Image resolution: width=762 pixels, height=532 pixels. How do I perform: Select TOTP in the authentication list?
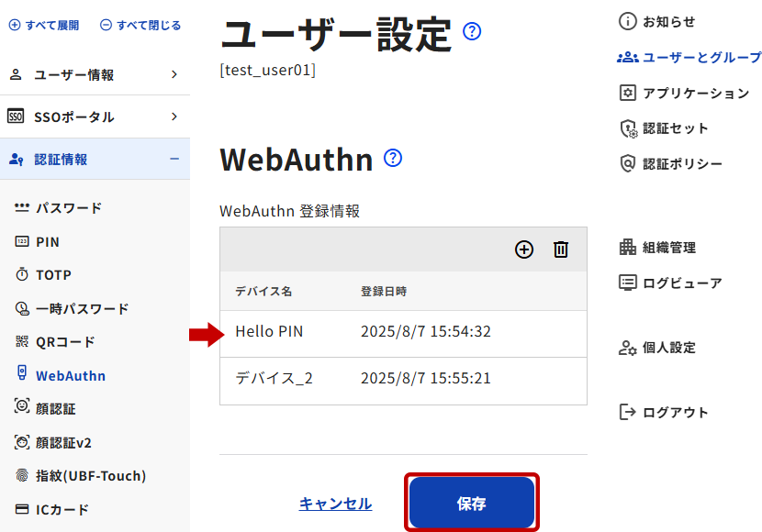pos(53,275)
